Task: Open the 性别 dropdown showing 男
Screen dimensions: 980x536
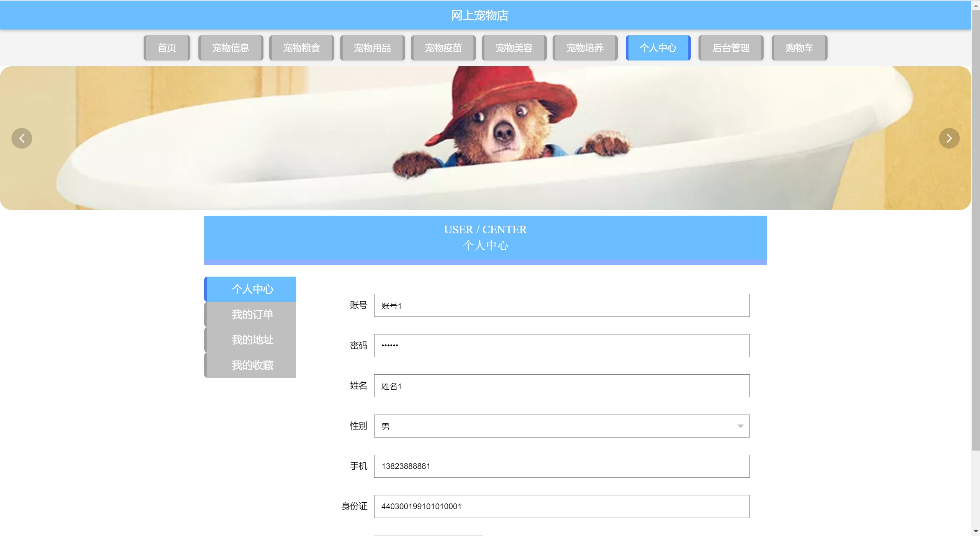Action: tap(561, 426)
